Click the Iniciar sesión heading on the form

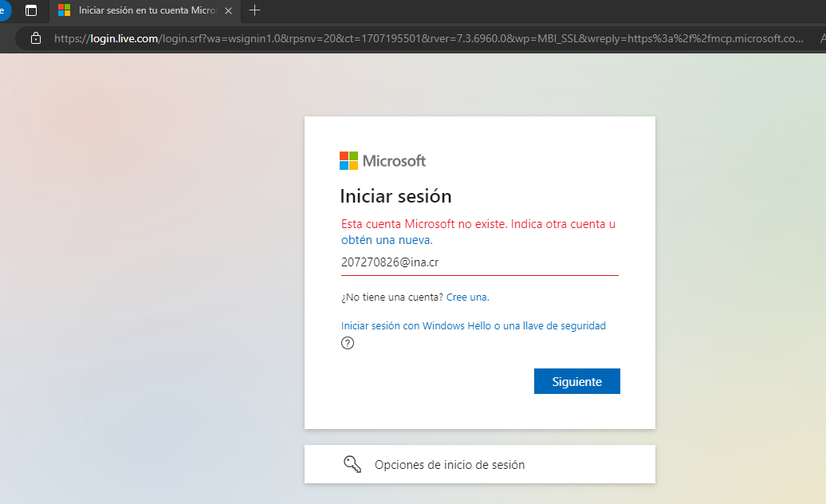click(x=395, y=195)
